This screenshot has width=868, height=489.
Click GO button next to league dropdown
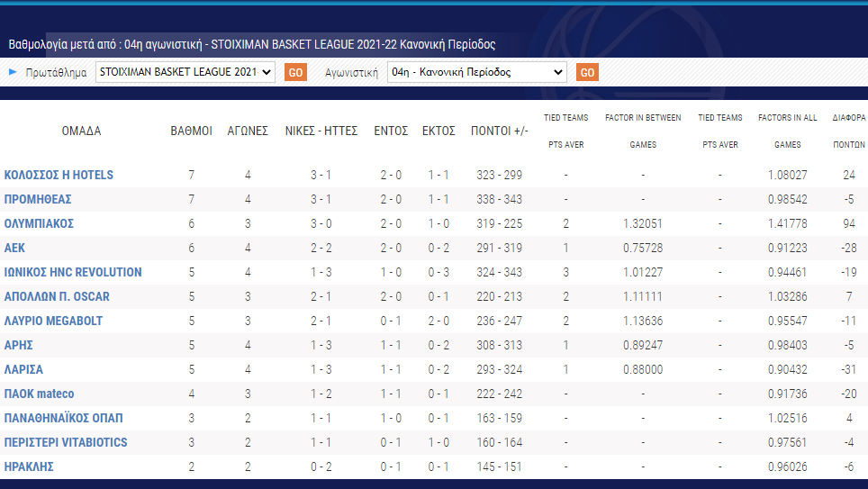click(x=295, y=73)
